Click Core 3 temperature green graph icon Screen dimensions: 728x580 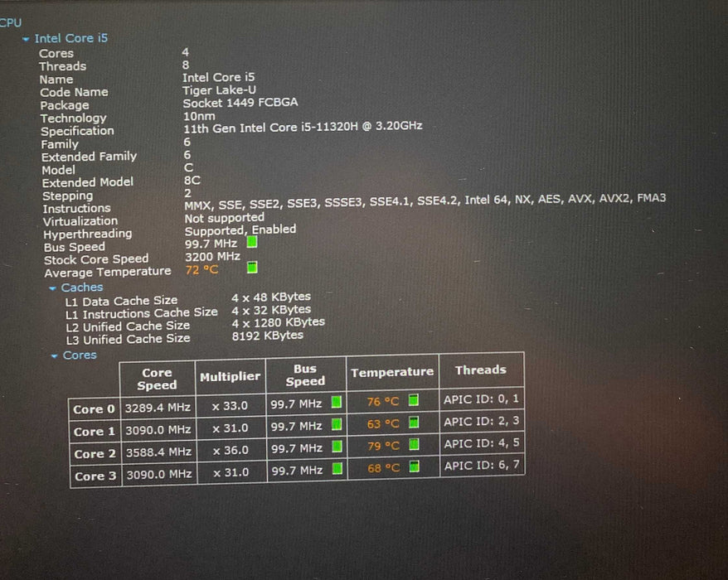point(415,466)
